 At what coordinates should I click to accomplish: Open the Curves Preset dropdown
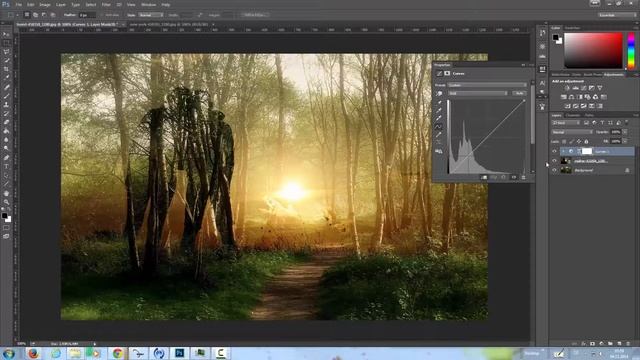point(487,85)
